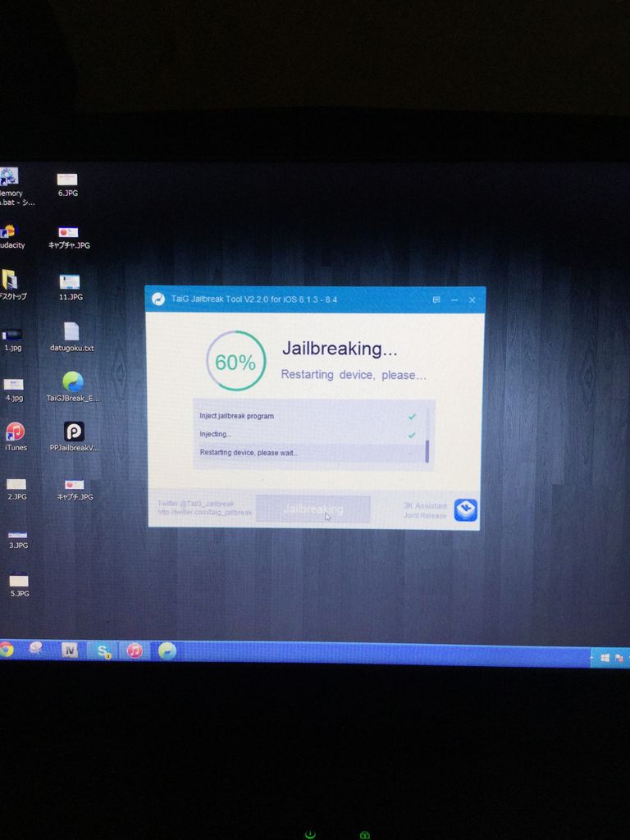
Task: Switch to TaiG tool on the taskbar
Action: click(x=167, y=651)
